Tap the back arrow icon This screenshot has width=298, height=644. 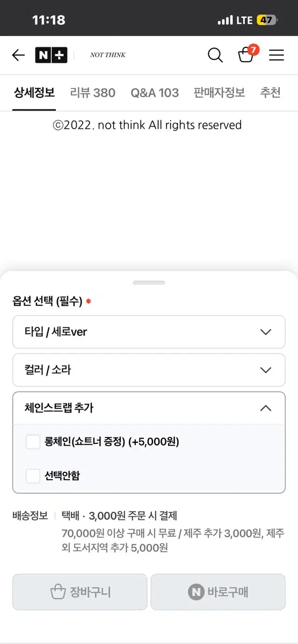(x=19, y=55)
